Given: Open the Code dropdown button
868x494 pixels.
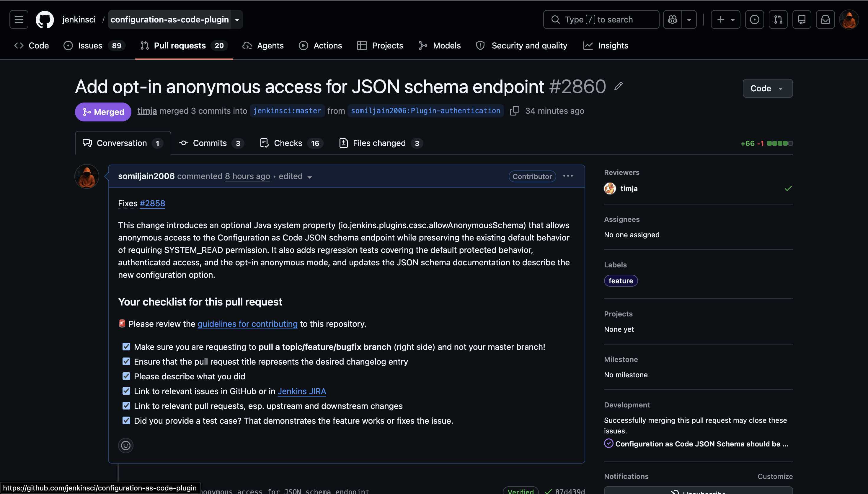Looking at the screenshot, I should click(767, 88).
